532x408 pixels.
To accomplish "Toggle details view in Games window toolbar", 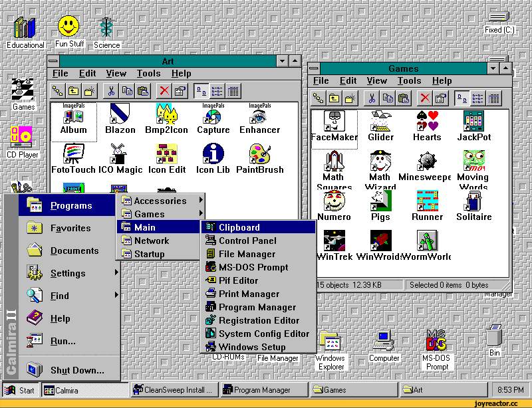I will coord(493,98).
